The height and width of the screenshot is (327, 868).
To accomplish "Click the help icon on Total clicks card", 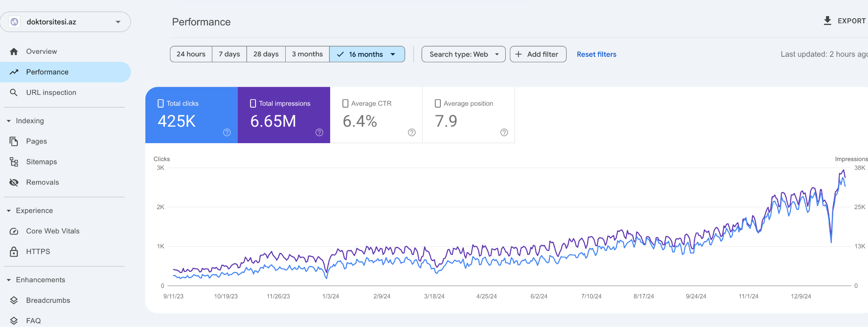I will tap(227, 133).
